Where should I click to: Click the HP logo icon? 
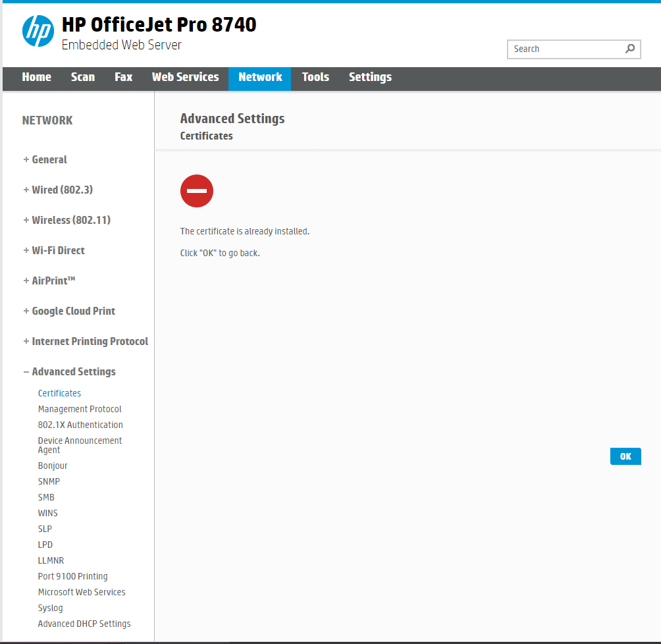(x=38, y=31)
